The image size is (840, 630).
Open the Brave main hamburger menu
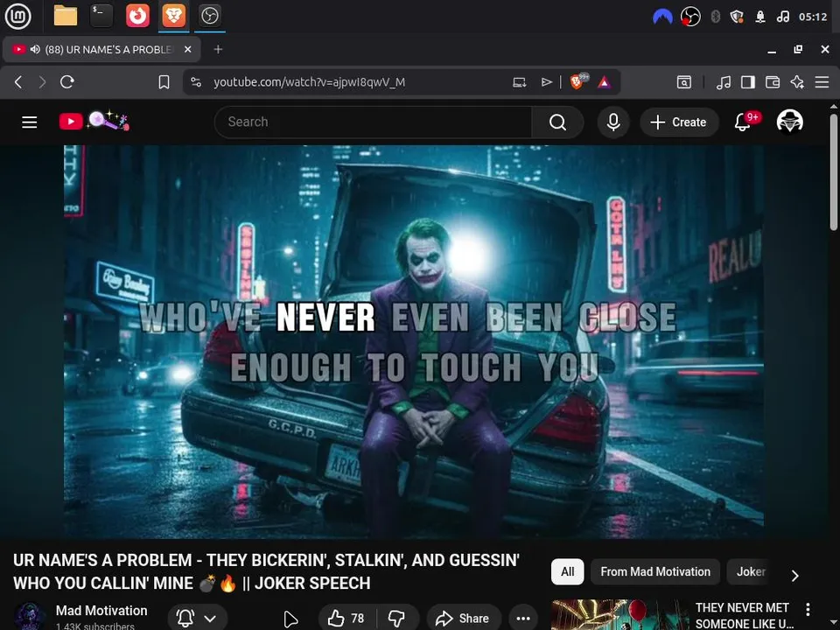[x=822, y=82]
